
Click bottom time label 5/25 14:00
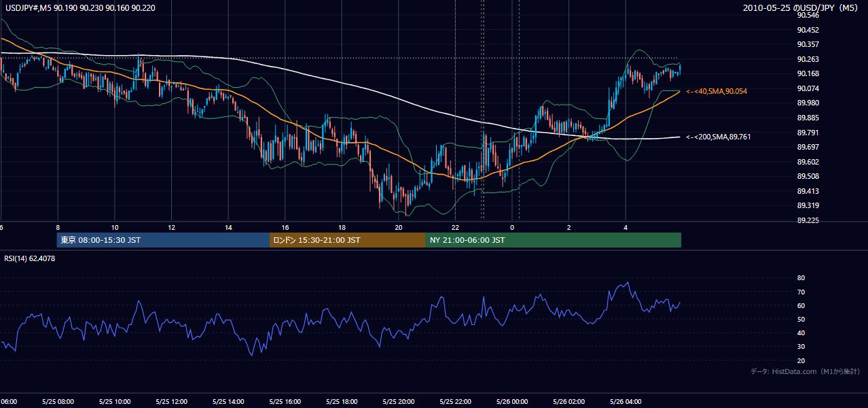(228, 401)
